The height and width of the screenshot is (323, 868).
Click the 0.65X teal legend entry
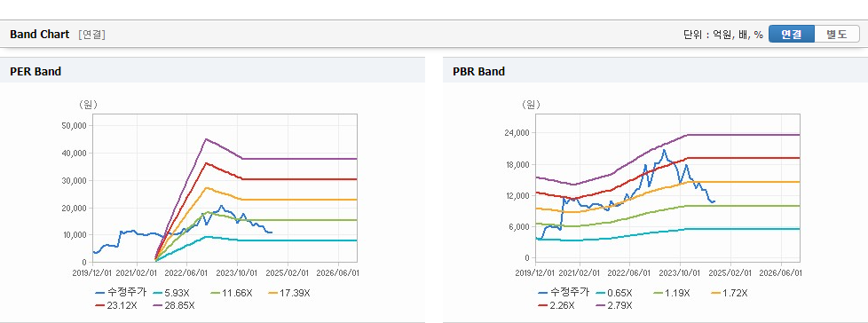[614, 293]
